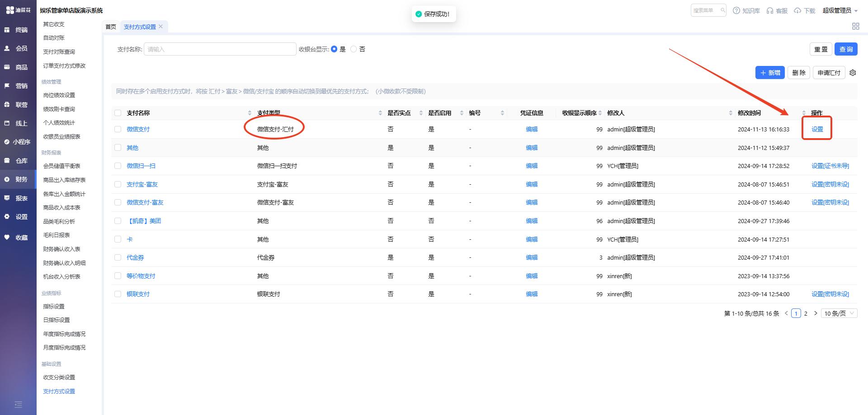Sort table by 修改时间 column
The height and width of the screenshot is (415, 868).
pyautogui.click(x=804, y=113)
